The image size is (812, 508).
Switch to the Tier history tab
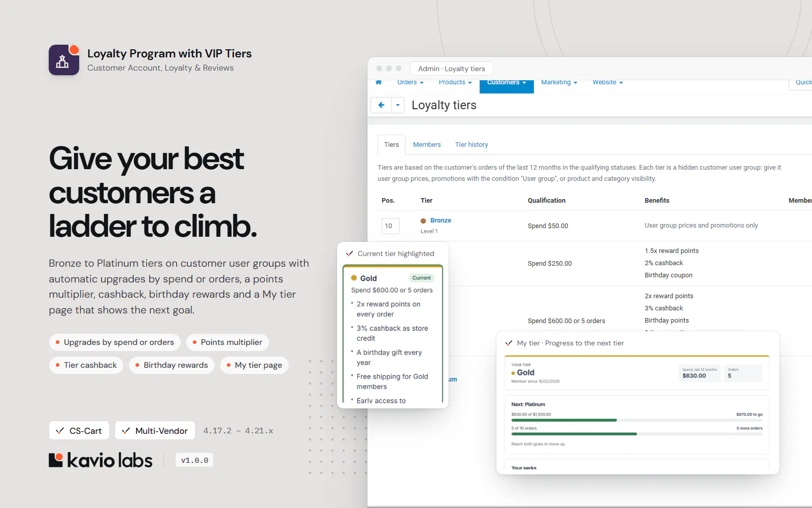(x=471, y=145)
